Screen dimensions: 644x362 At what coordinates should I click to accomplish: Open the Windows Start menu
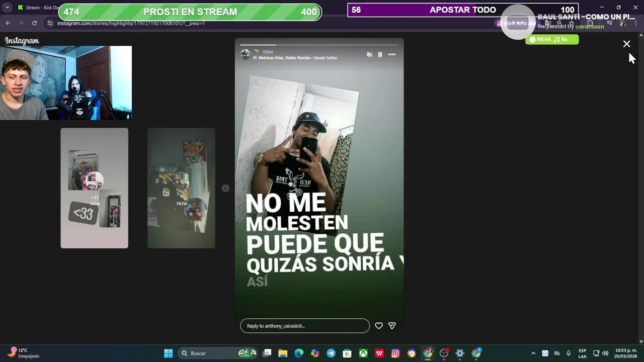tap(169, 353)
